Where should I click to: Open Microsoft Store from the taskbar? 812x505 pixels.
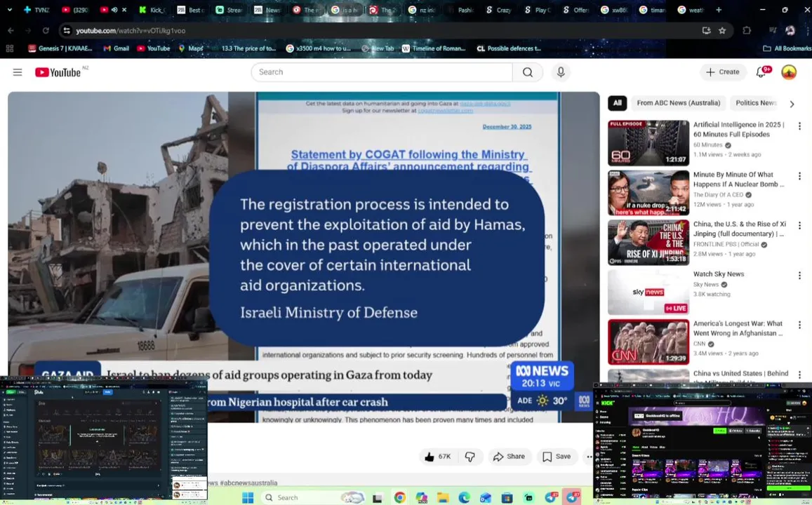click(x=507, y=498)
